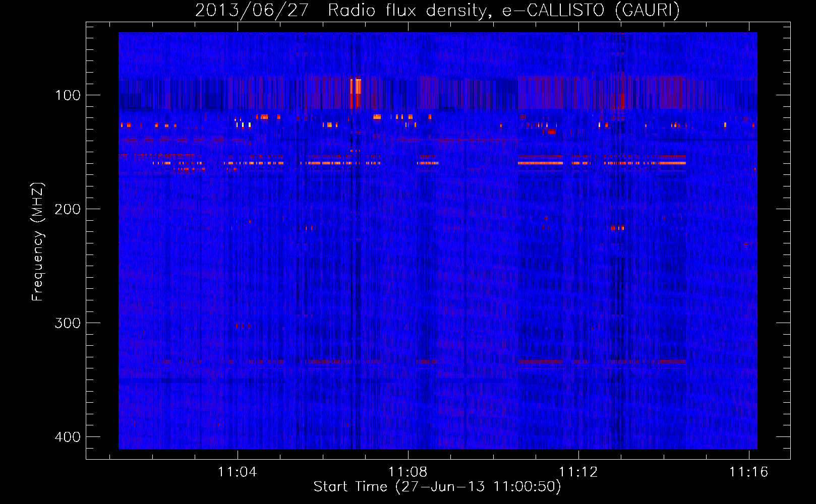The height and width of the screenshot is (504, 816).
Task: Click the 'Frequency (MHZ)' y-axis label
Action: (x=38, y=242)
